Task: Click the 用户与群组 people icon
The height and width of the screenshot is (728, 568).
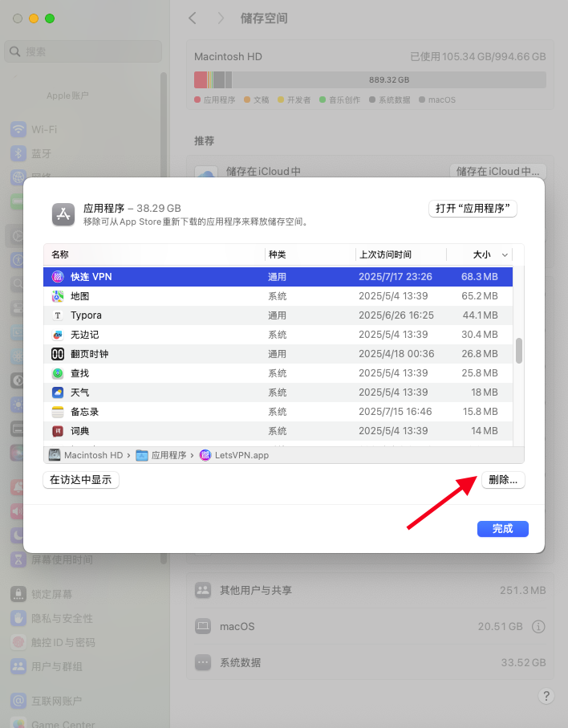Action: (x=18, y=666)
